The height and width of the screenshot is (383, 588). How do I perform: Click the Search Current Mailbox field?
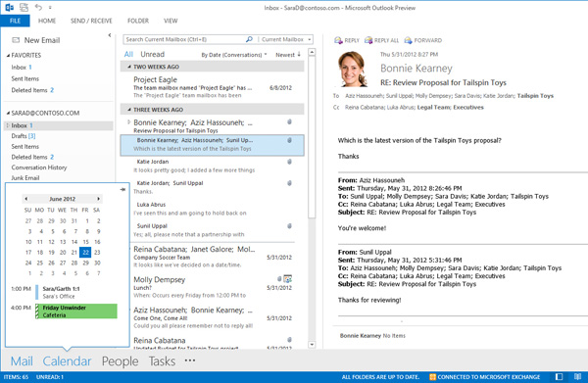point(184,39)
